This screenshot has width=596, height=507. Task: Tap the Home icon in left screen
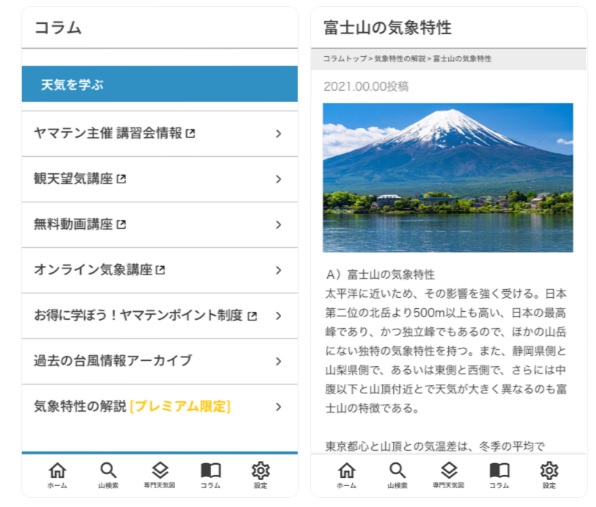click(57, 471)
